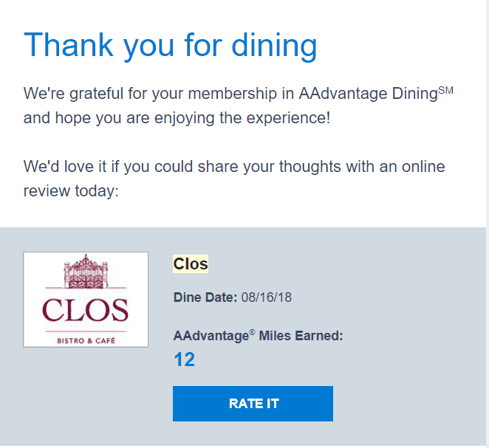
Task: Click the AAdvantage Dining text in first paragraph
Action: pos(369,93)
